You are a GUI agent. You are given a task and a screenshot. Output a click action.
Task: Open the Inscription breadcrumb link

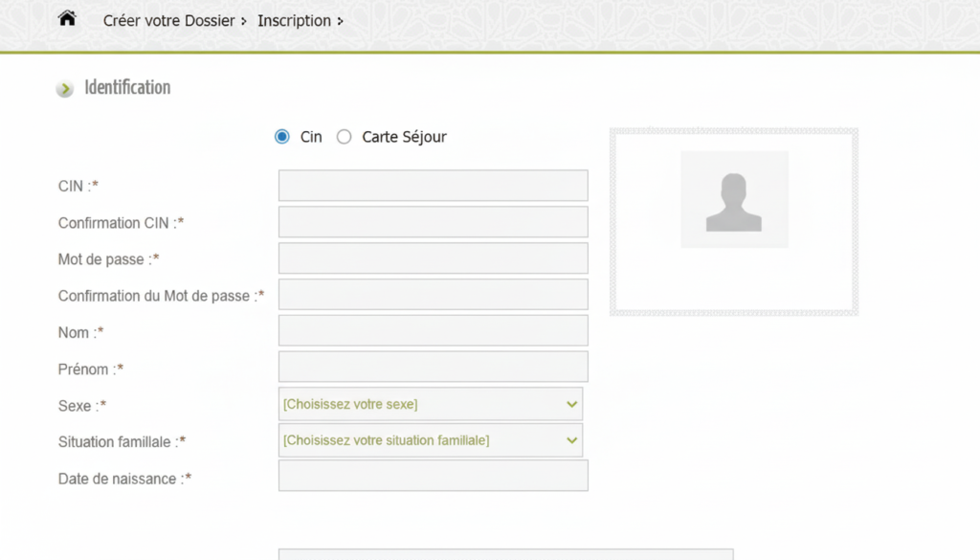294,20
